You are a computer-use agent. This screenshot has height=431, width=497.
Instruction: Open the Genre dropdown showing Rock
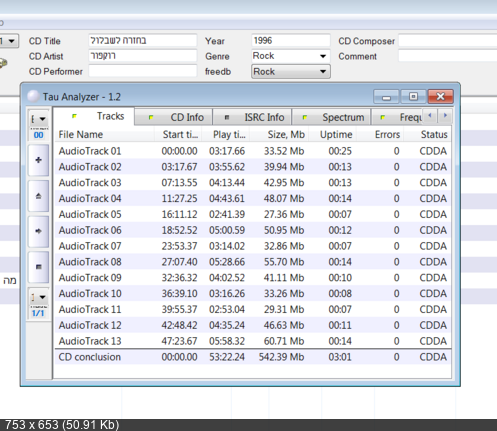(x=291, y=56)
